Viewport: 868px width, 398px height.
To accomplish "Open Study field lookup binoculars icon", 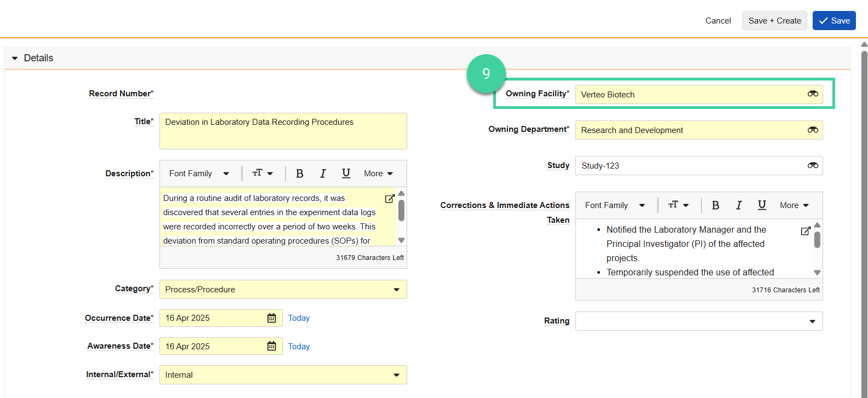I will click(813, 165).
